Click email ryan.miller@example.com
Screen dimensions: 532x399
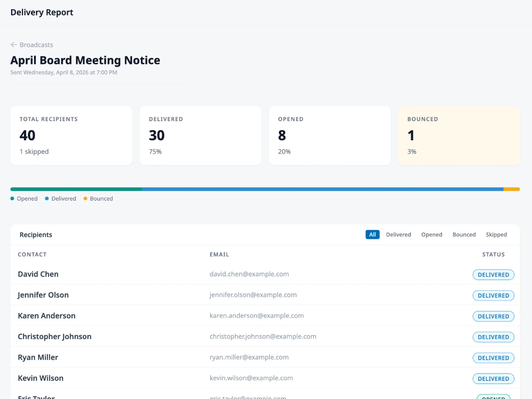(249, 357)
